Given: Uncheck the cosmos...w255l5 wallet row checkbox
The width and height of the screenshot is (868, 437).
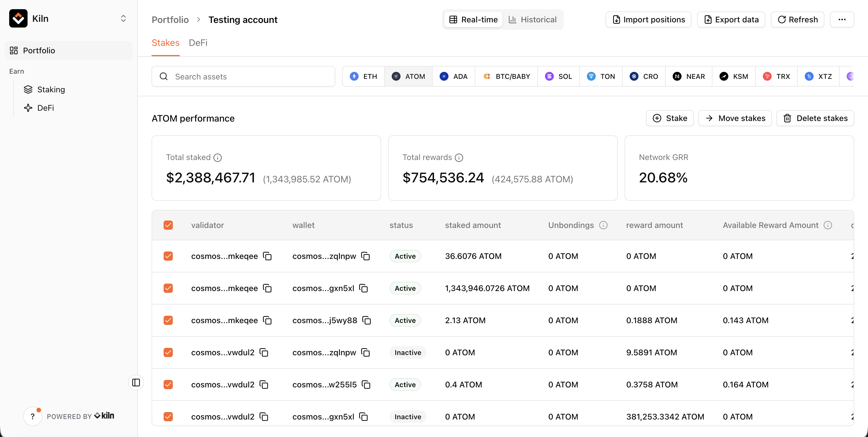Looking at the screenshot, I should coord(168,385).
